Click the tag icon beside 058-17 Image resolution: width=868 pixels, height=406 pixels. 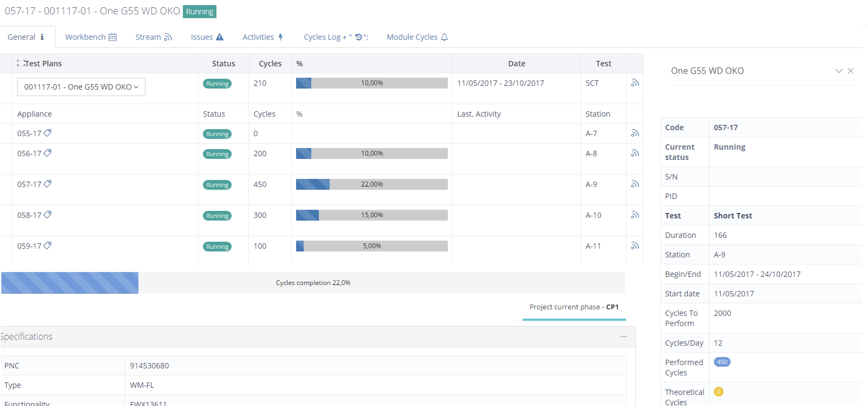[x=47, y=215]
